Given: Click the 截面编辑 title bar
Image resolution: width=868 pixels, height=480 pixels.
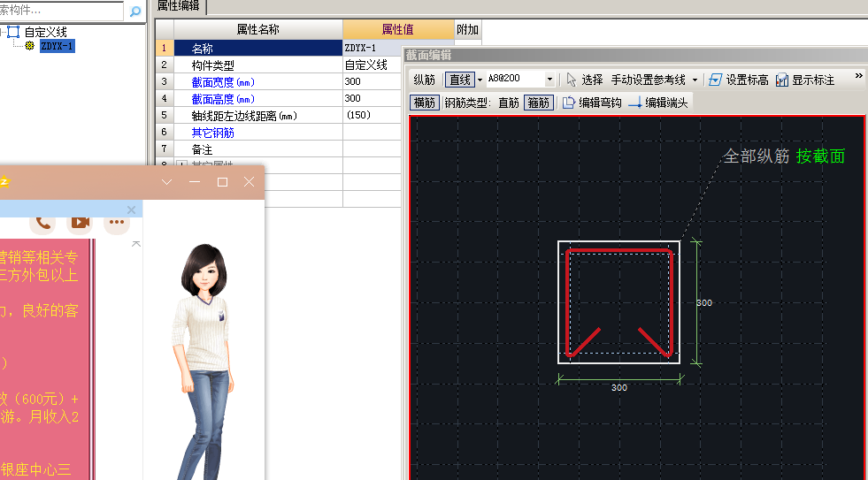Looking at the screenshot, I should pos(635,56).
